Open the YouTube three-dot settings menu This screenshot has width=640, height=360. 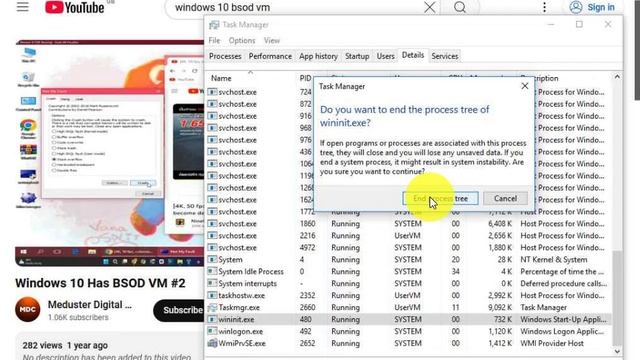(544, 7)
